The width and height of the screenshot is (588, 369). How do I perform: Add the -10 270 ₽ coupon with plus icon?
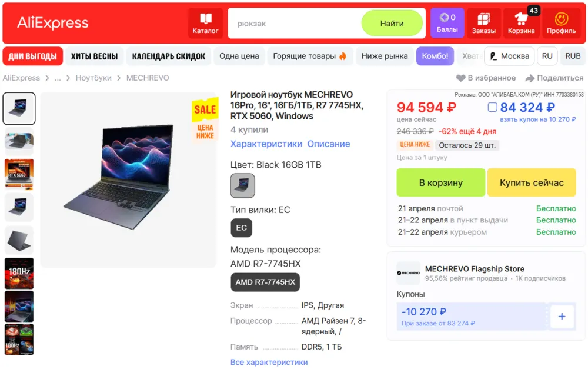pos(562,317)
